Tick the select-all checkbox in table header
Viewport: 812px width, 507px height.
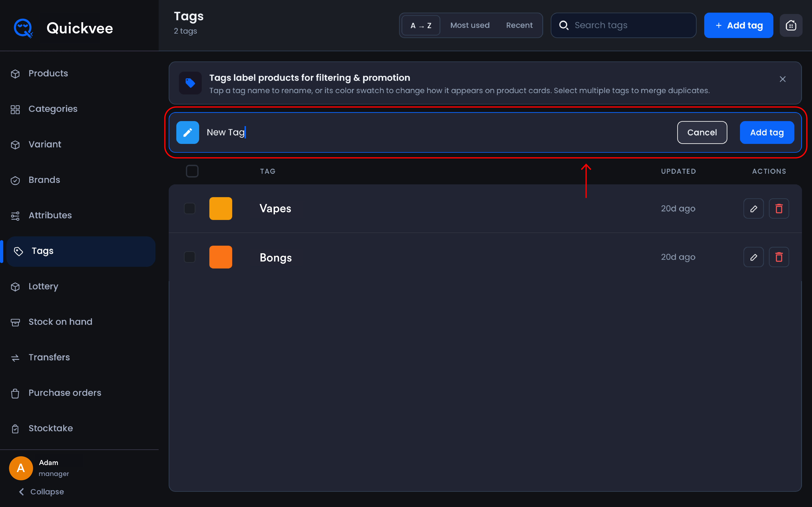pyautogui.click(x=192, y=171)
